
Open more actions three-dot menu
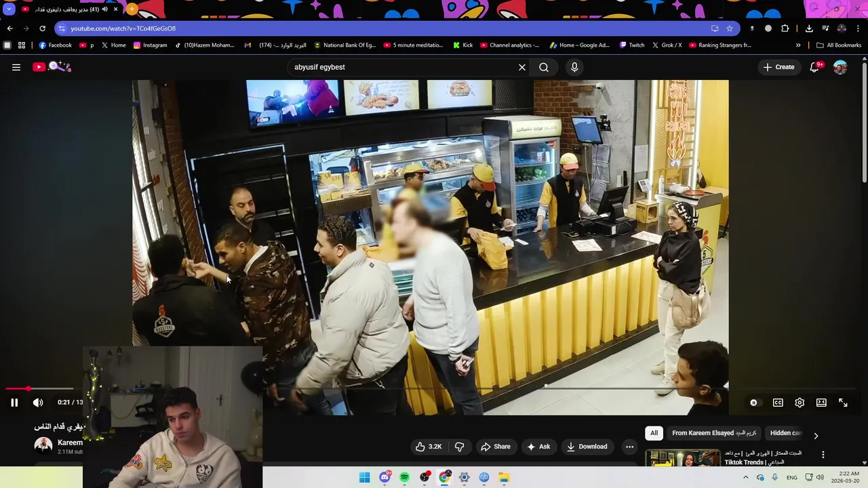click(629, 447)
